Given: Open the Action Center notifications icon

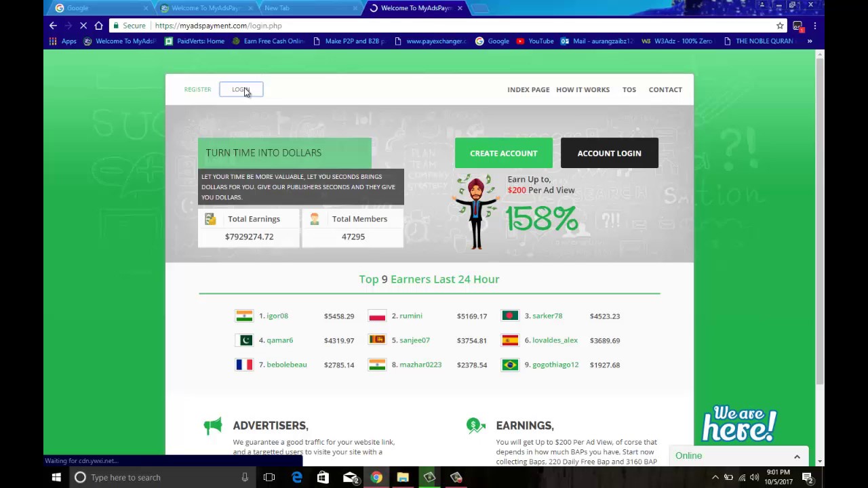Looking at the screenshot, I should click(x=808, y=477).
